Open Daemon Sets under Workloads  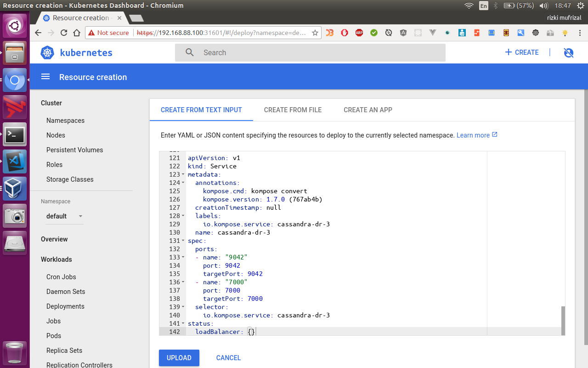(x=66, y=292)
